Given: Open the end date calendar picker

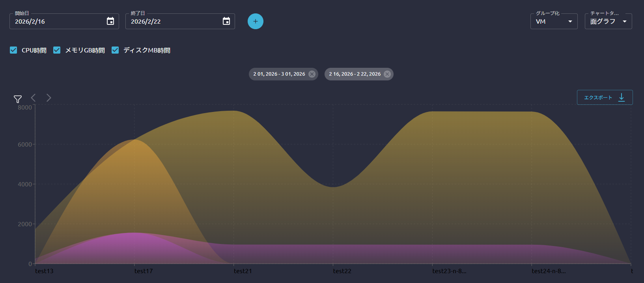Looking at the screenshot, I should (226, 21).
